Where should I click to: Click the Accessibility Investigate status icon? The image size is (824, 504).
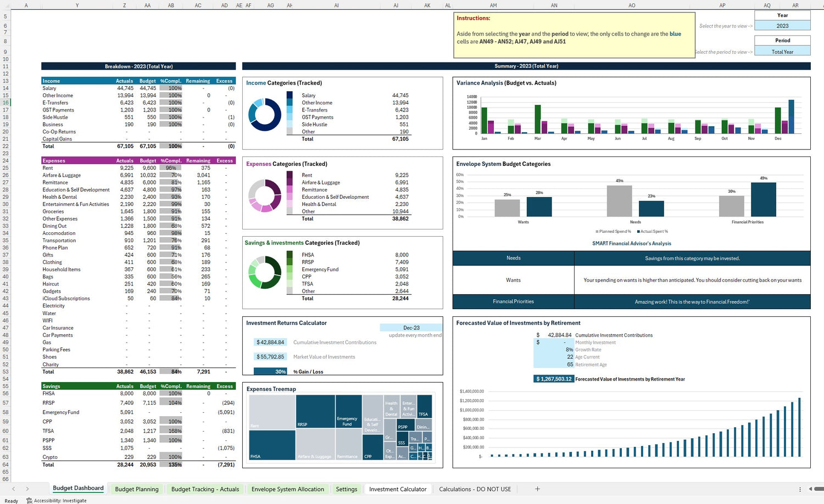[x=30, y=501]
